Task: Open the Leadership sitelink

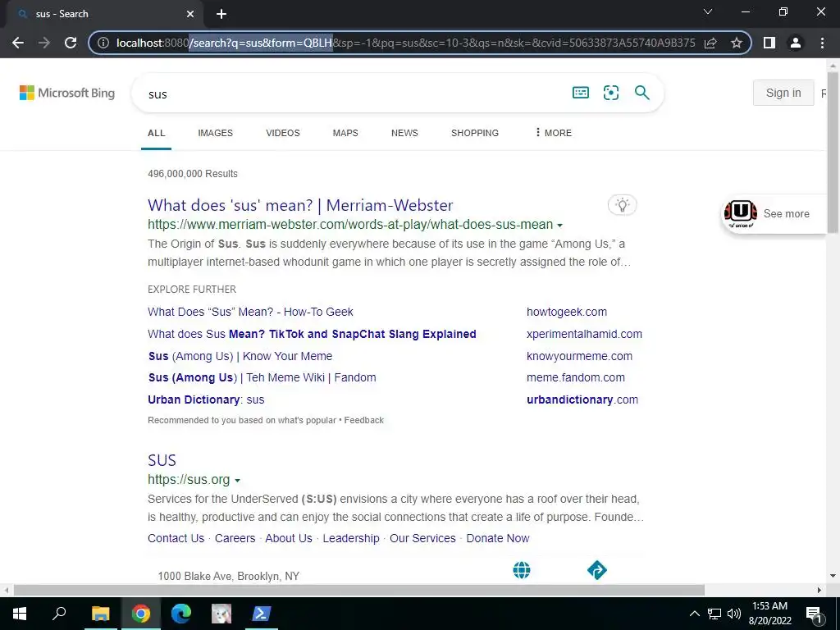Action: (x=351, y=538)
